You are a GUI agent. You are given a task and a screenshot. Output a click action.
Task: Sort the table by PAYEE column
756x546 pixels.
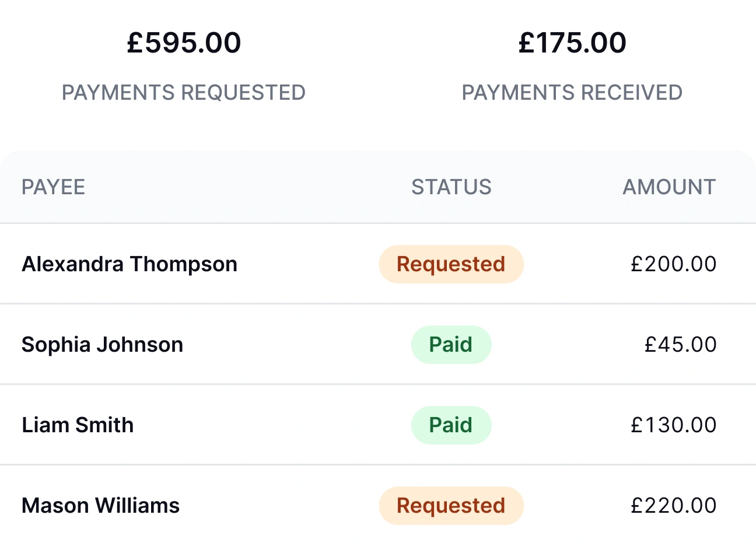point(53,187)
